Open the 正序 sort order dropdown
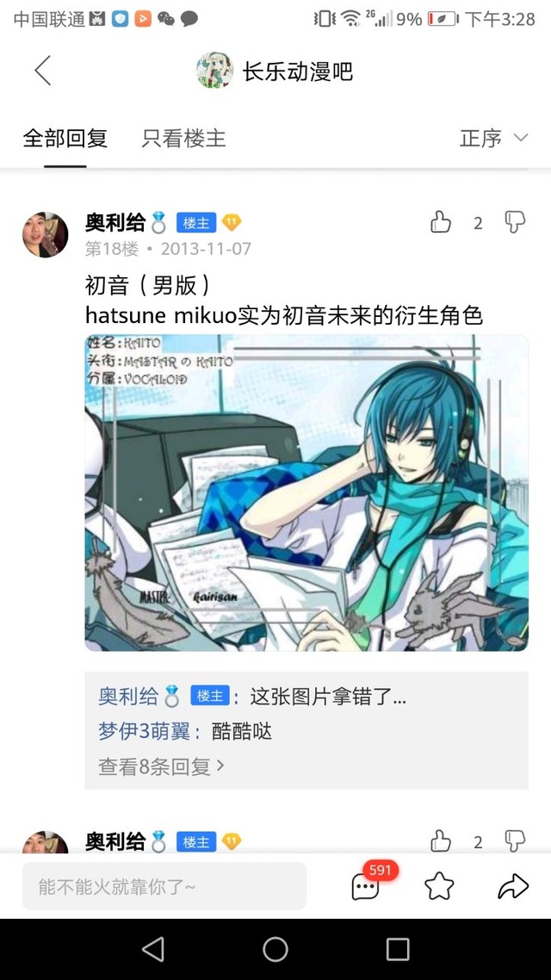Viewport: 551px width, 980px height. 493,138
